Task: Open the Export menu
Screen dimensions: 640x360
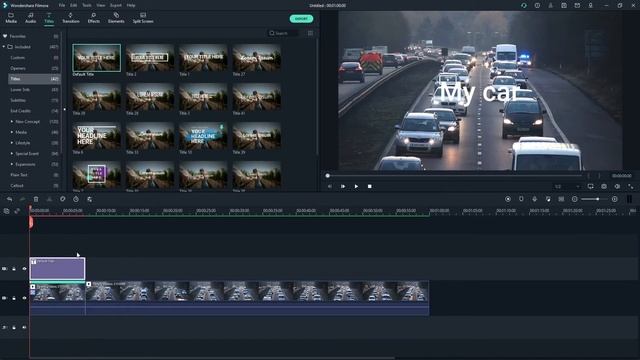Action: pos(116,5)
